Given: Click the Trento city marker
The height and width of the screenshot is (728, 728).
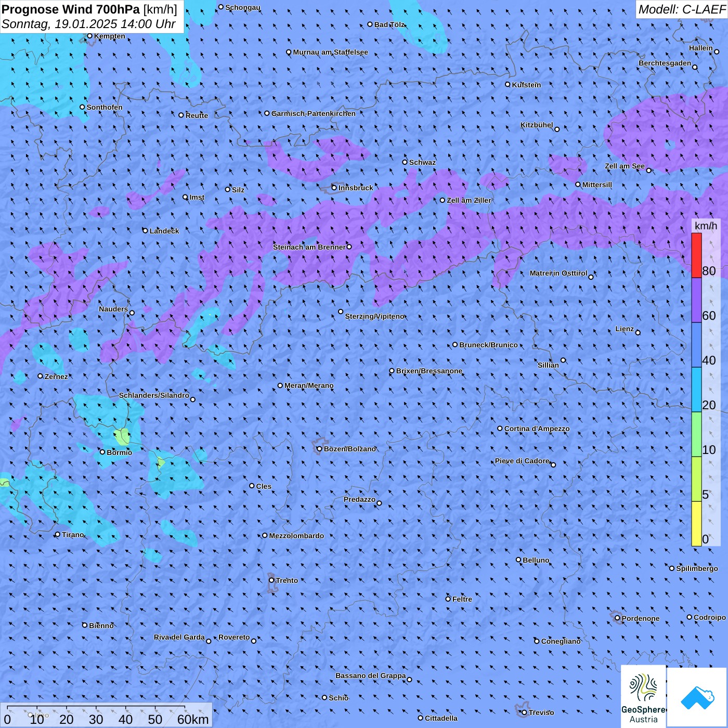Looking at the screenshot, I should tap(271, 580).
